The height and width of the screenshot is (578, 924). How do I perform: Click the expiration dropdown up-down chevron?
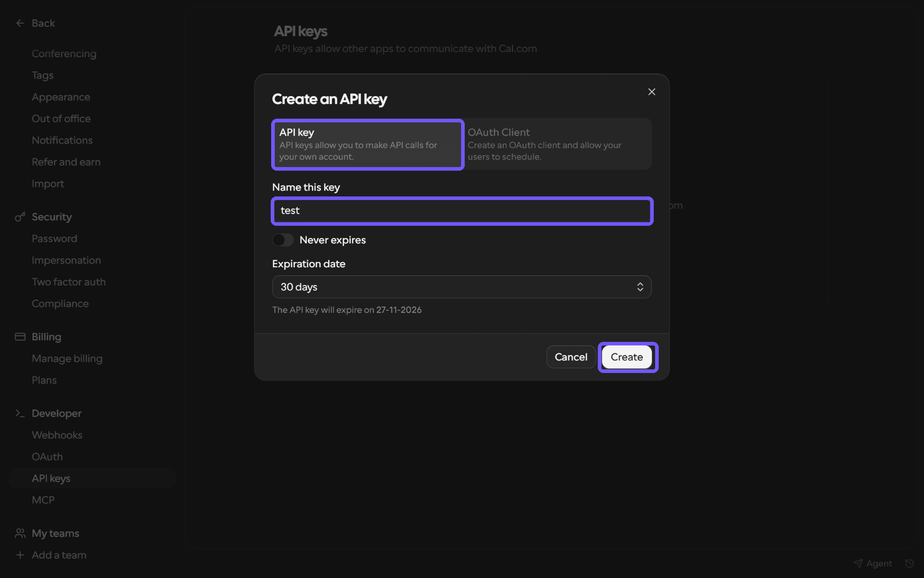(x=640, y=287)
